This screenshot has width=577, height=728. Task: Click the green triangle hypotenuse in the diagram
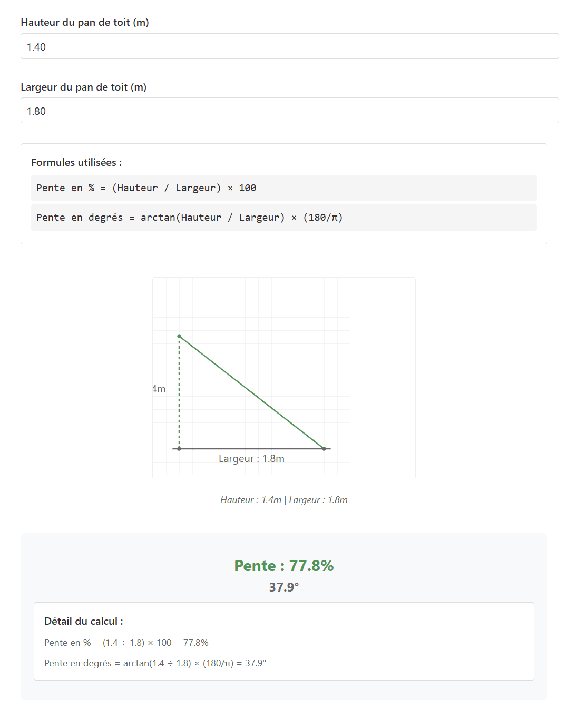pyautogui.click(x=251, y=391)
